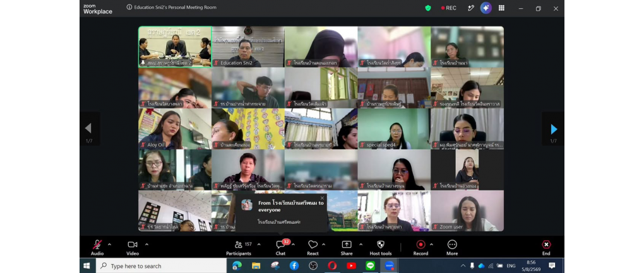Image resolution: width=644 pixels, height=273 pixels.
Task: End the meeting
Action: tap(546, 248)
